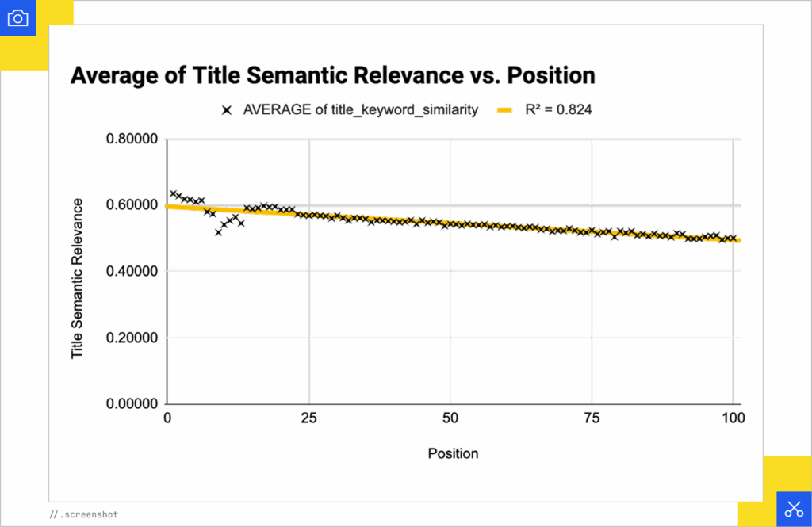The width and height of the screenshot is (812, 527).
Task: Click the // .screenshot caption text
Action: (x=83, y=514)
